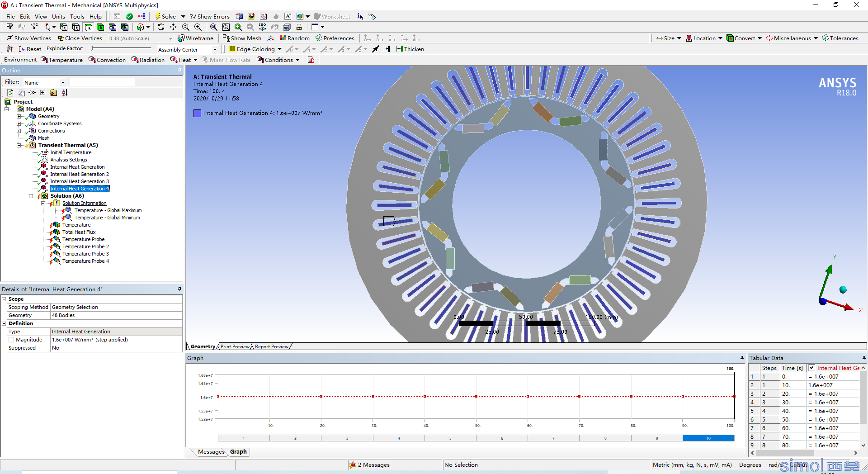Viewport: 868px width, 474px height.
Task: Select step 10 in graph timeline bar
Action: coord(708,438)
